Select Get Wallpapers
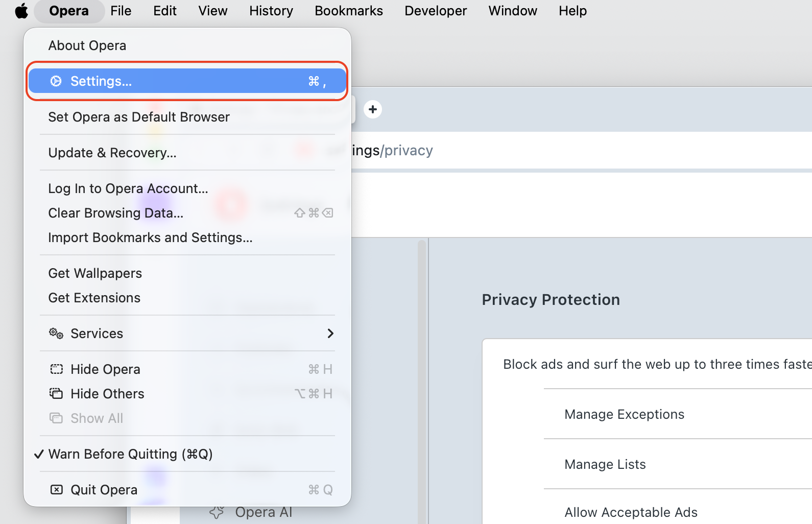This screenshot has width=812, height=524. click(187, 273)
